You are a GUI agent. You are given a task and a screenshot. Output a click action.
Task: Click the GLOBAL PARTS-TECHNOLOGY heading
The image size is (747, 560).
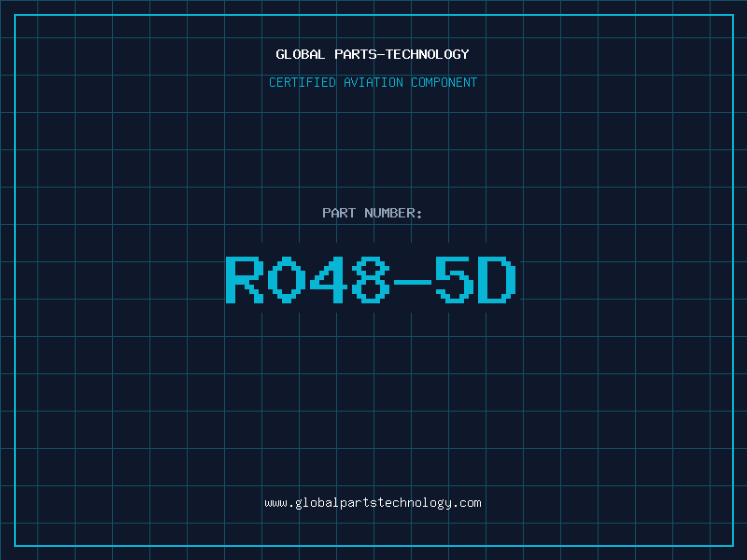(x=373, y=54)
